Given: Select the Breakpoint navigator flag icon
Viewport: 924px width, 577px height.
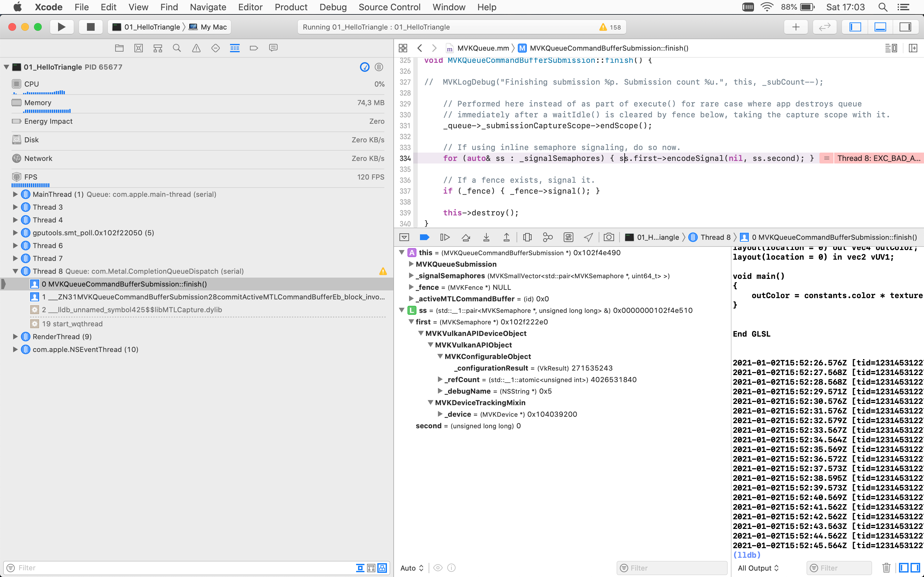Looking at the screenshot, I should pyautogui.click(x=254, y=48).
